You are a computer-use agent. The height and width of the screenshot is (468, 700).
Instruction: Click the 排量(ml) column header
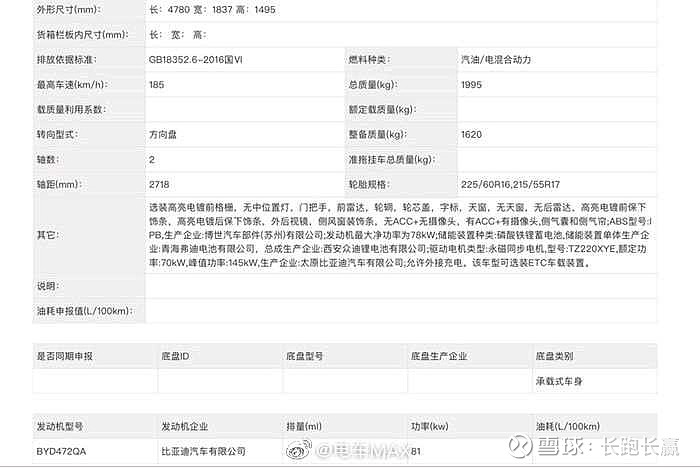tap(304, 426)
